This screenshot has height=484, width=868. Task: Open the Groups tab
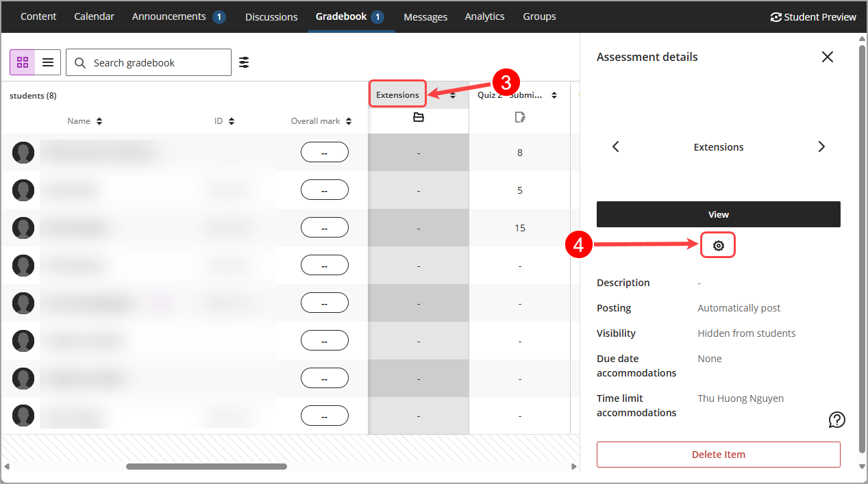pos(539,16)
